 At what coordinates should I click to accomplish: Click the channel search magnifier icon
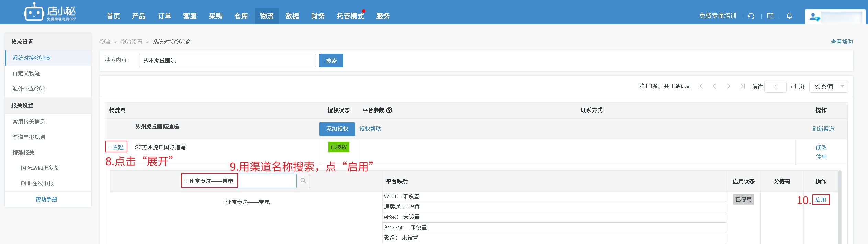pos(303,181)
